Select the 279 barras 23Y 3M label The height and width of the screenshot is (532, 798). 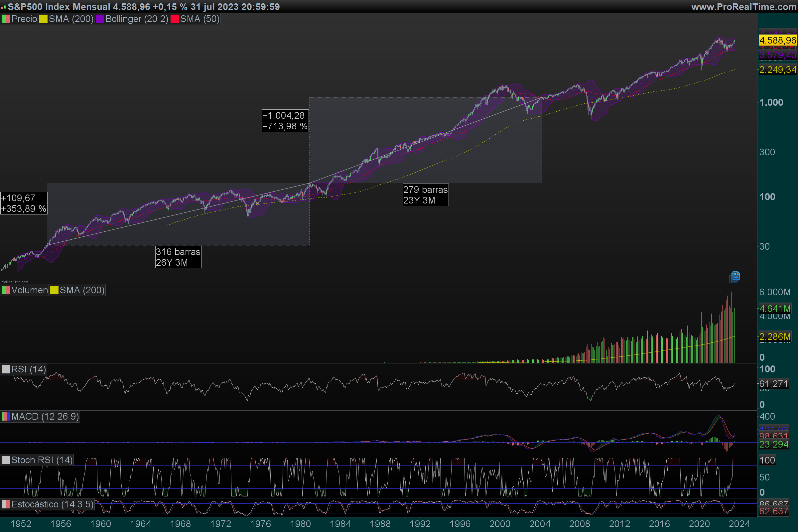tap(425, 195)
